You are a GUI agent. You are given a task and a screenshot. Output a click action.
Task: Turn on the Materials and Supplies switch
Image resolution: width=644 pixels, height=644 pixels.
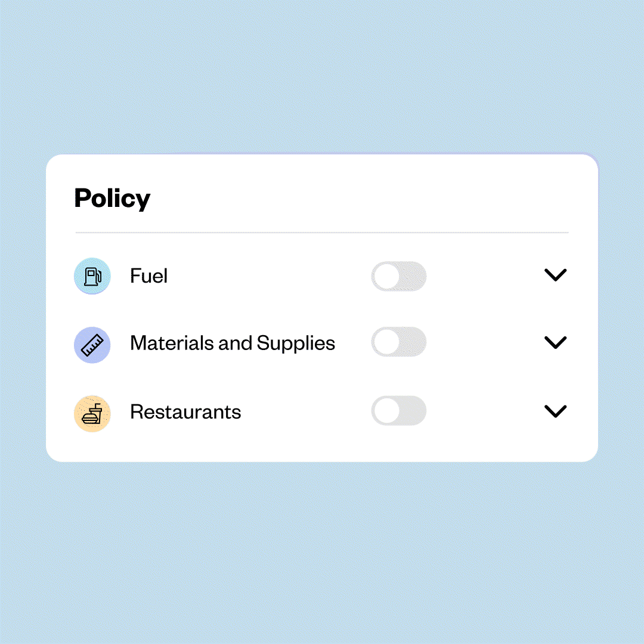(x=398, y=341)
